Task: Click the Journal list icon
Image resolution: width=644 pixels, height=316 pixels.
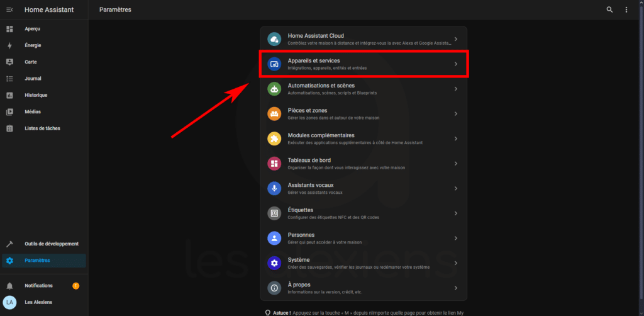Action: [x=10, y=79]
